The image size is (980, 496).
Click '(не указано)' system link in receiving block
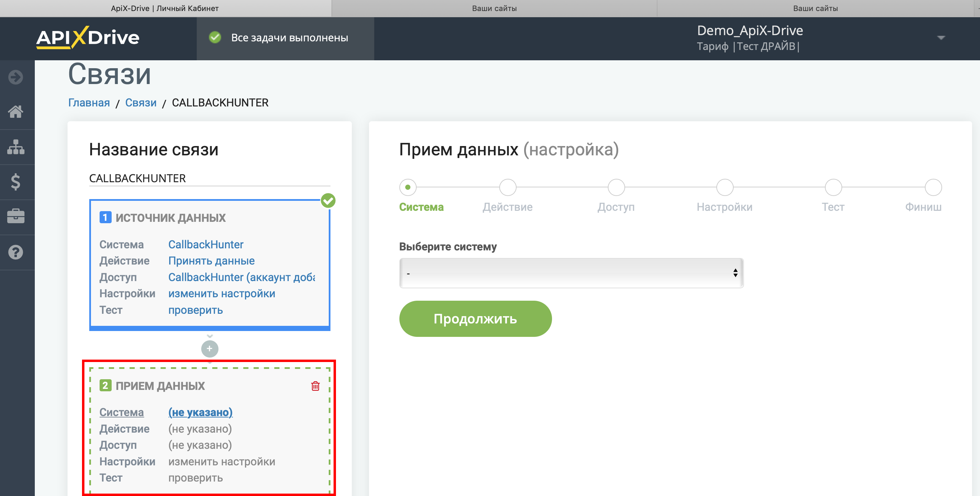coord(201,412)
